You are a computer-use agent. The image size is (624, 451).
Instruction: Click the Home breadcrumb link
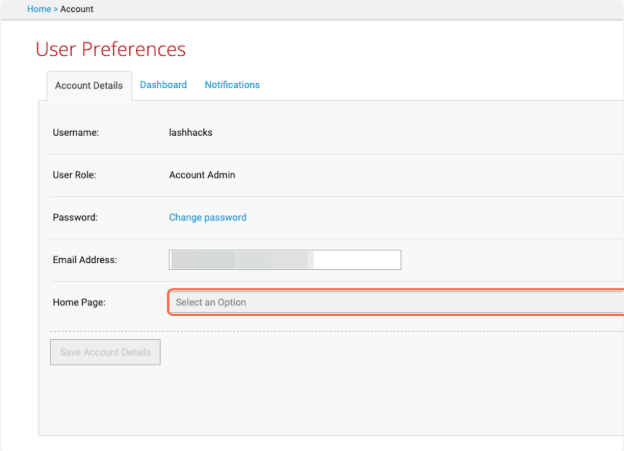39,9
